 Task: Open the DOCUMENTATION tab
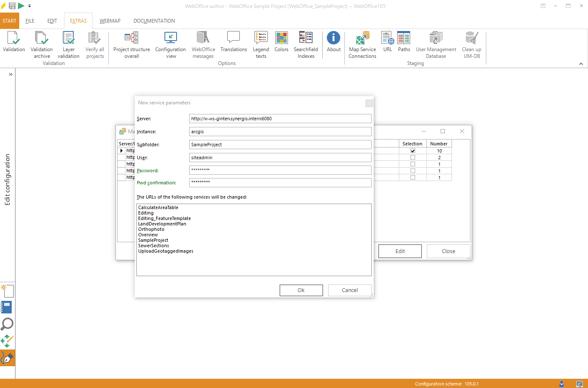click(x=154, y=21)
